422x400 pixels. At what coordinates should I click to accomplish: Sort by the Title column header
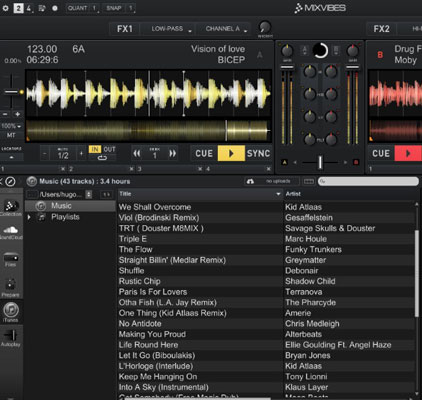tap(200, 194)
